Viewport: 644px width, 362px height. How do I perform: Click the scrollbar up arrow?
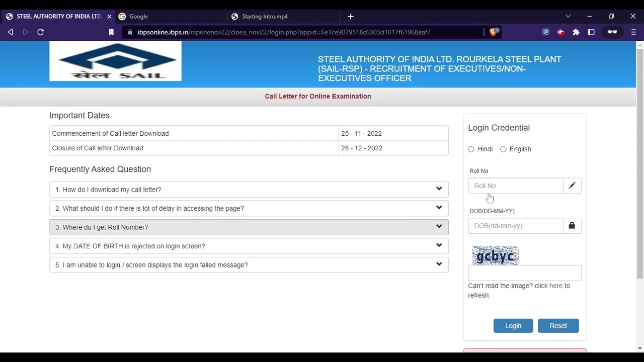point(640,45)
